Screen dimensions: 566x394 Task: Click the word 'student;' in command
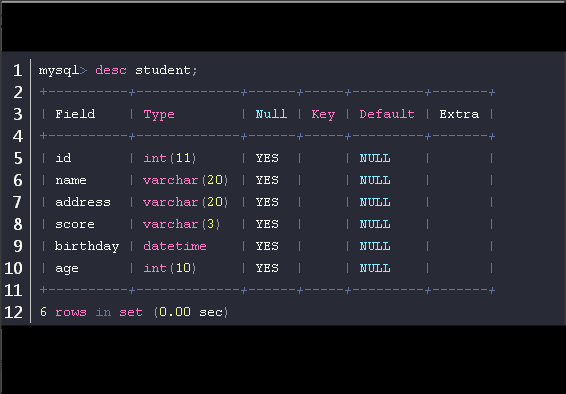(x=166, y=70)
